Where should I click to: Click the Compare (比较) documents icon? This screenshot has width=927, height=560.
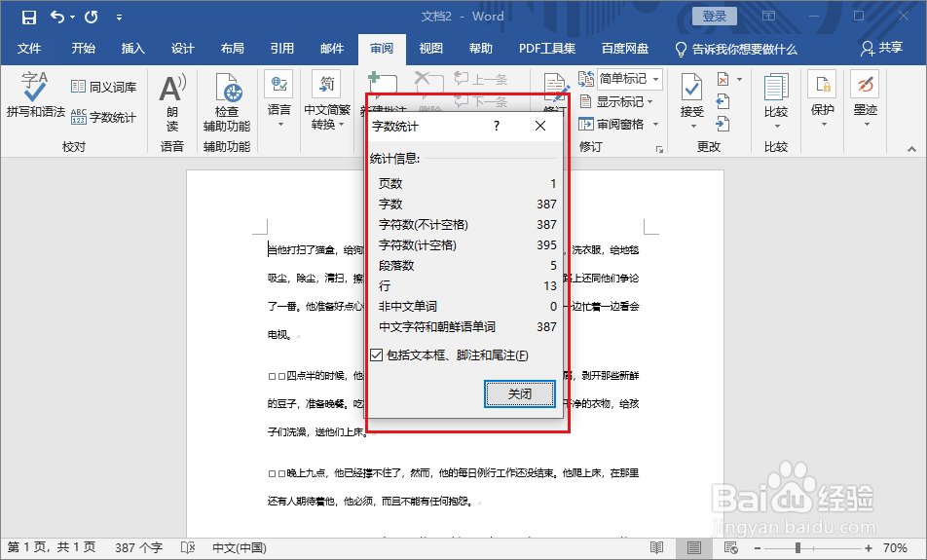click(776, 88)
